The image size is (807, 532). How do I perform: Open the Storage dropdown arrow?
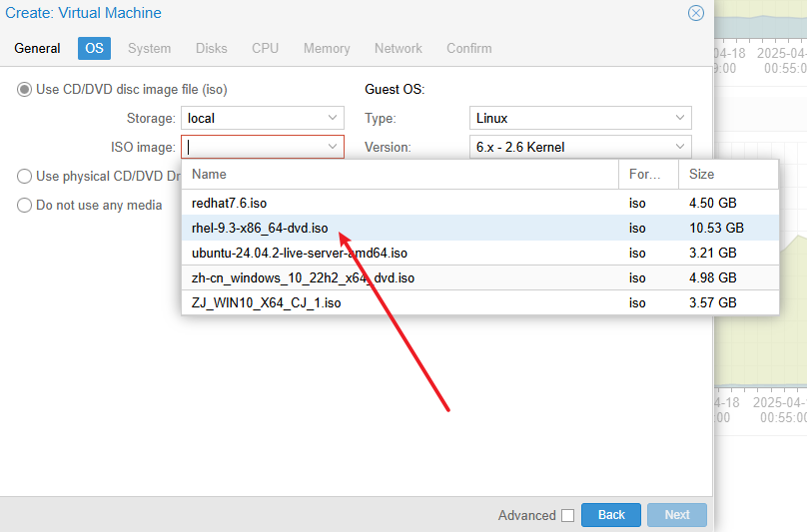point(334,118)
